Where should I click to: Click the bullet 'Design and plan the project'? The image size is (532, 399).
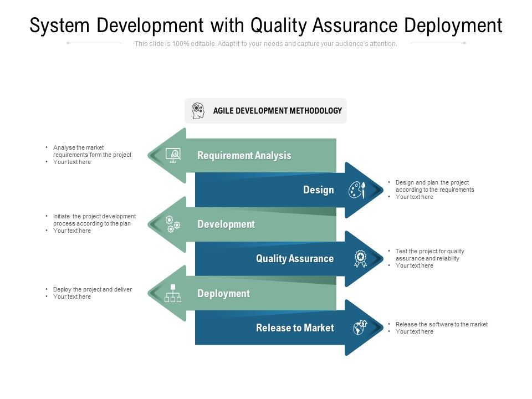(x=434, y=186)
